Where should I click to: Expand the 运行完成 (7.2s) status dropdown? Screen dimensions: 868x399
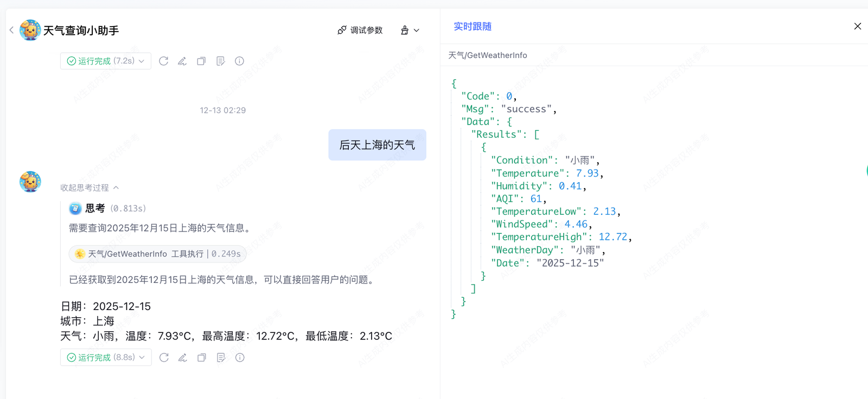(x=106, y=61)
